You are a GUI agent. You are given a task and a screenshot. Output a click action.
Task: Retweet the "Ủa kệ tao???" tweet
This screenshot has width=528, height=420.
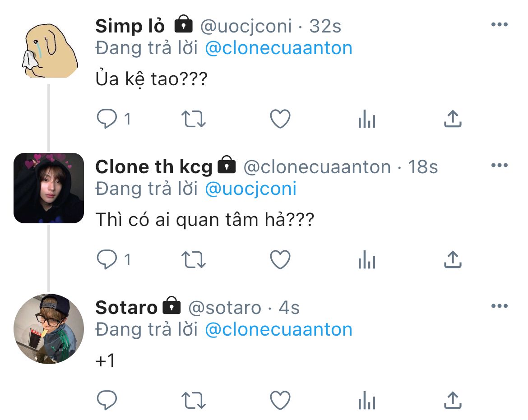(193, 119)
